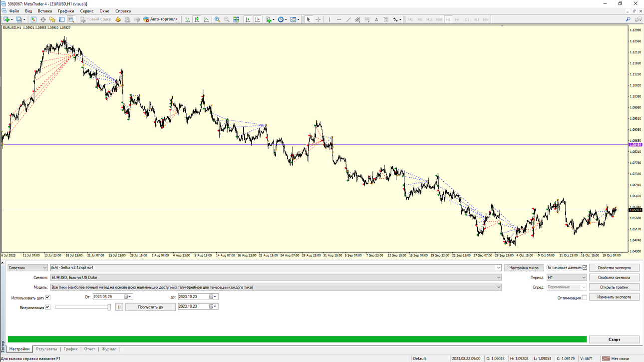Select the candlestick chart icon

197,19
